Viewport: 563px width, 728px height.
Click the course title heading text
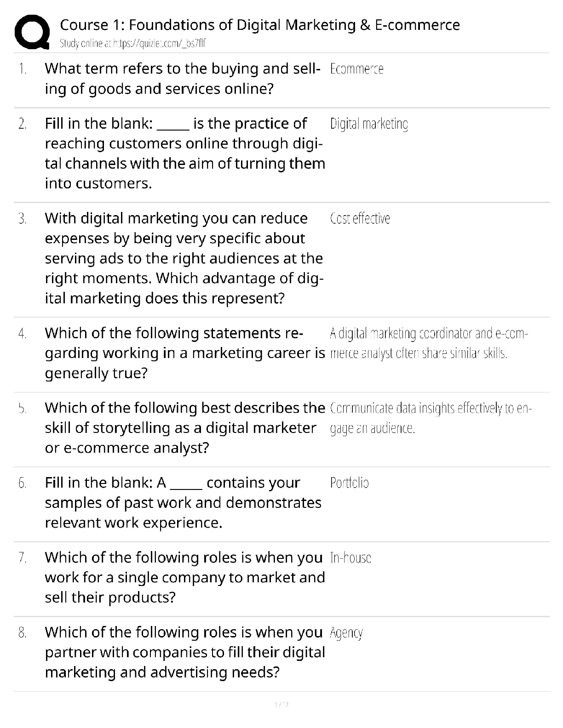point(260,25)
